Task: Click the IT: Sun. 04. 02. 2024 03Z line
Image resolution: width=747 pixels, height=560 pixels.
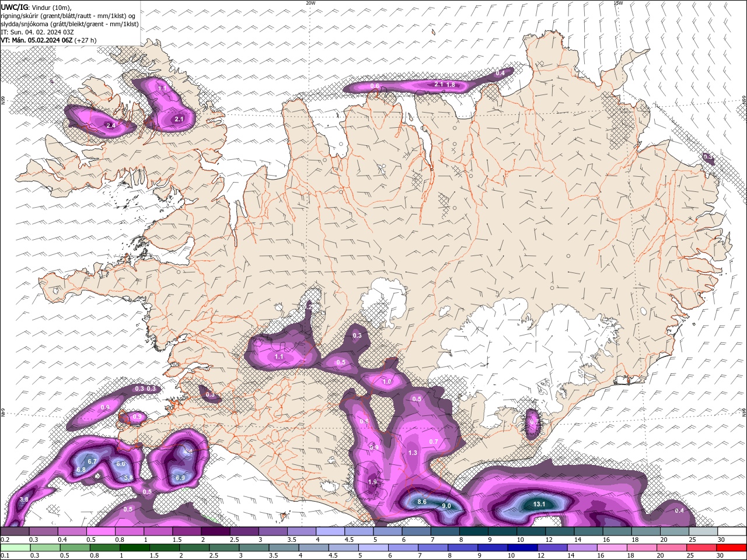Action: pos(37,32)
